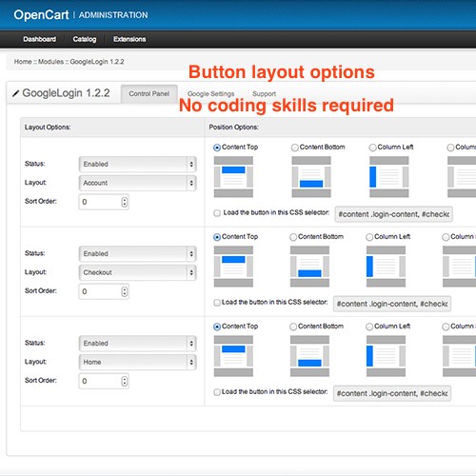Select Content Top radio for the Home layout

point(217,327)
